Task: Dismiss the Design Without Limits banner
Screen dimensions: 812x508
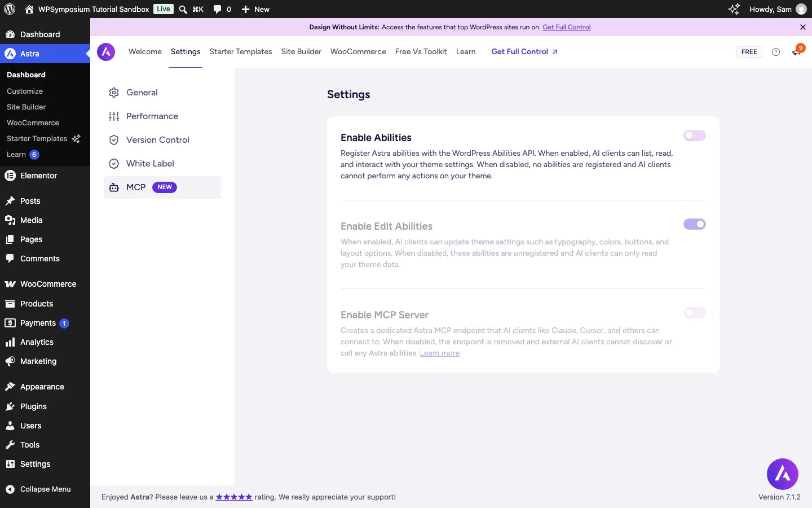Action: coord(803,27)
